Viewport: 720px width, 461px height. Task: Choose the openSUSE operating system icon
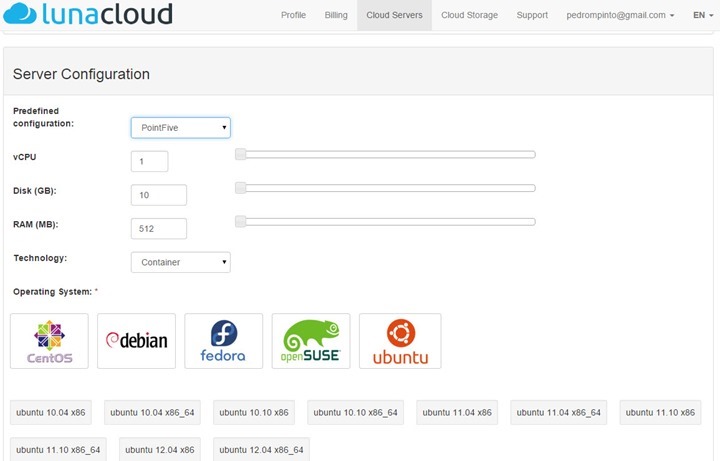click(x=311, y=341)
